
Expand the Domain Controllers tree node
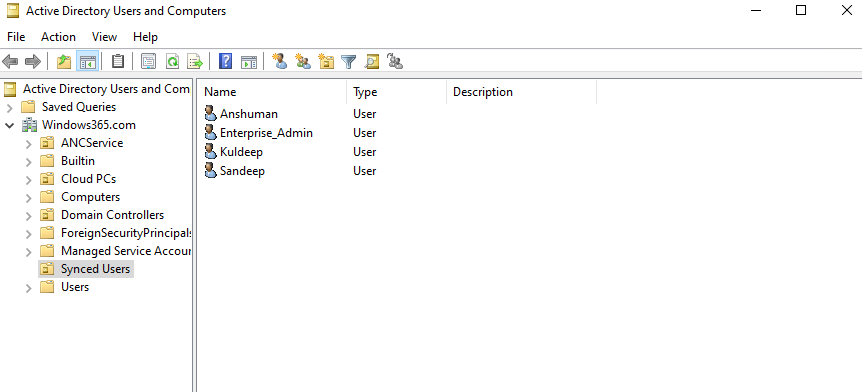coord(29,216)
